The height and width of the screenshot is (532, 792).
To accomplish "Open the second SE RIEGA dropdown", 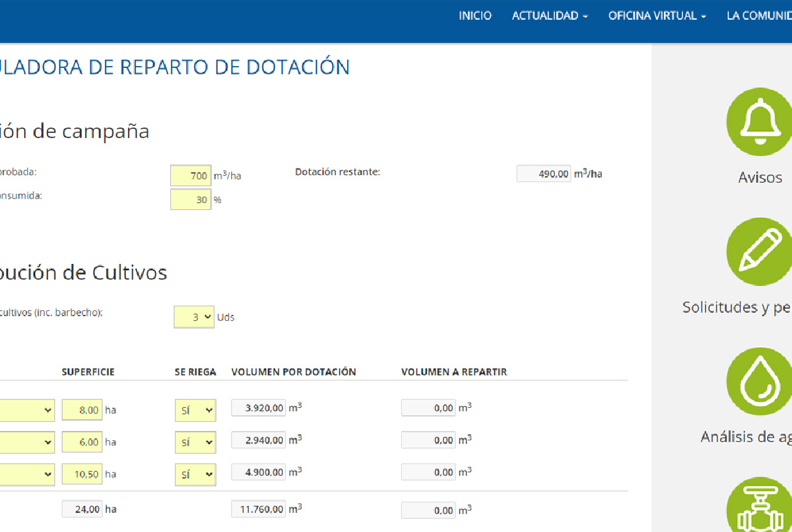I will (195, 442).
